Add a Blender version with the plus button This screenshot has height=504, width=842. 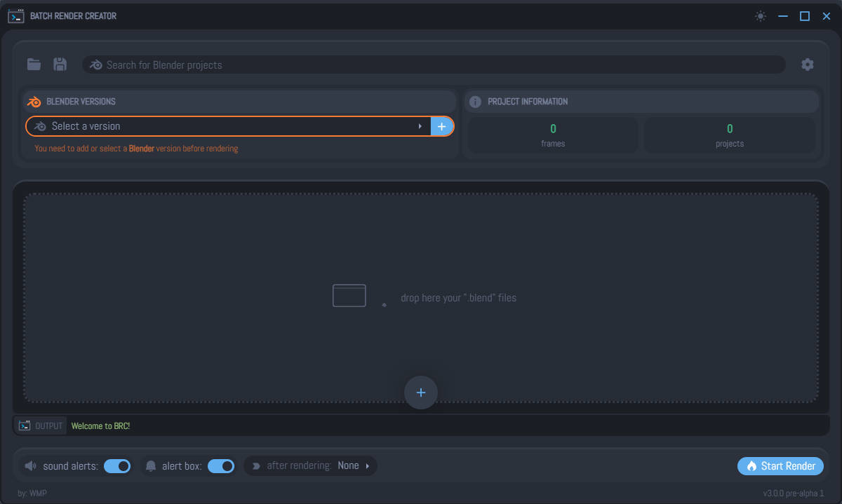[x=441, y=126]
